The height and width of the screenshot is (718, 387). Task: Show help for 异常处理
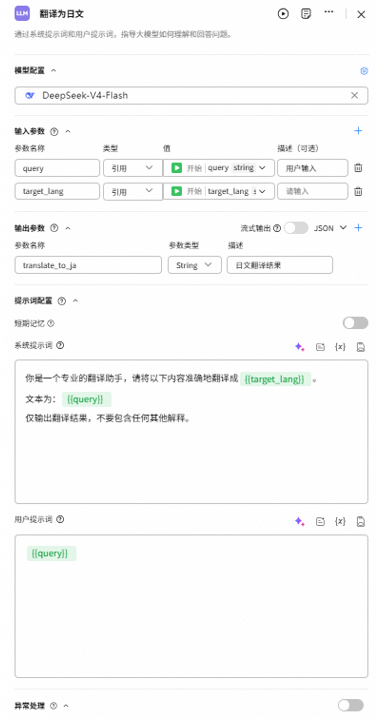[53, 706]
